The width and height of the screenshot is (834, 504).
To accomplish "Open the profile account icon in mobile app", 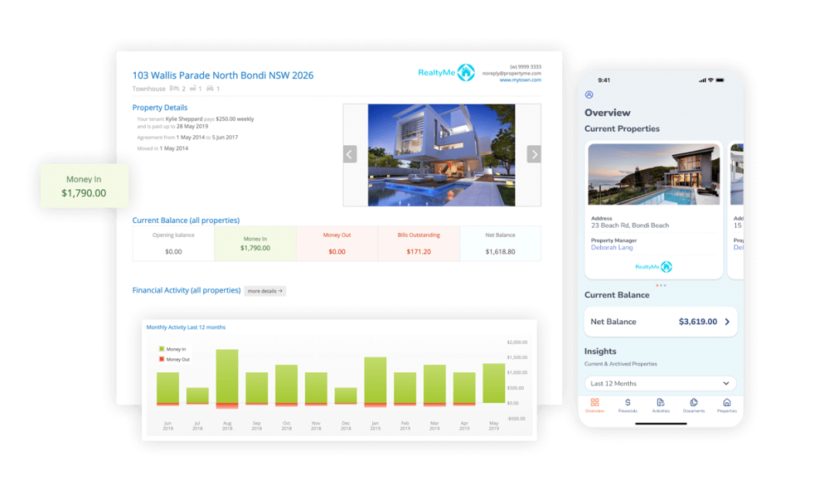I will point(588,93).
